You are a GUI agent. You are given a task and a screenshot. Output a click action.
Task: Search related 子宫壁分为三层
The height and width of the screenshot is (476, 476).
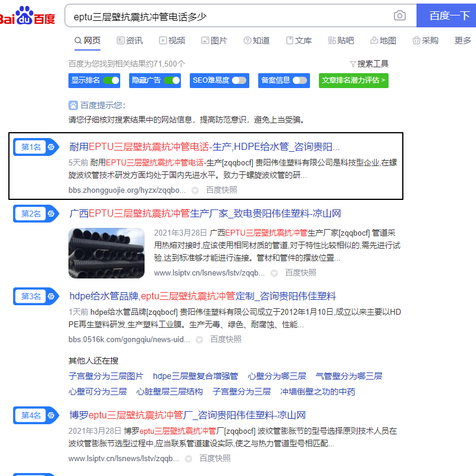[242, 392]
